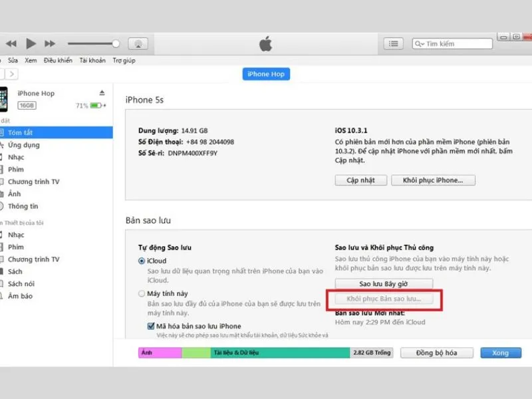Open the Xem menu
This screenshot has width=532, height=399.
(31, 61)
